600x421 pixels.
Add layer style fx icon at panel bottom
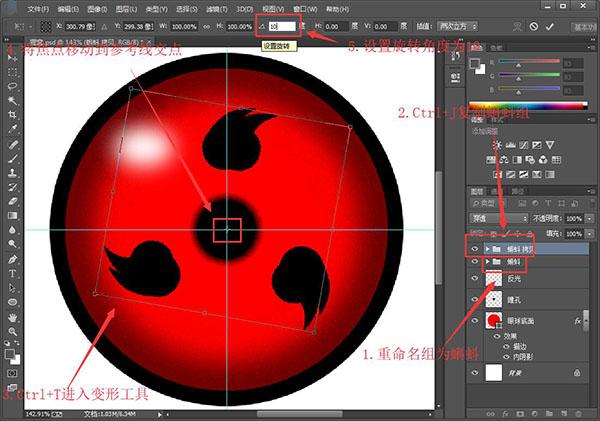point(505,414)
